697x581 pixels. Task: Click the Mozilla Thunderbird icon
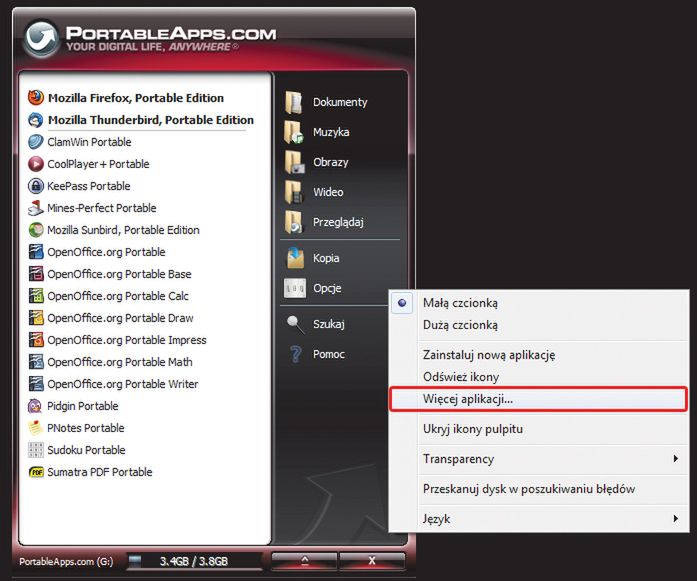(x=36, y=120)
